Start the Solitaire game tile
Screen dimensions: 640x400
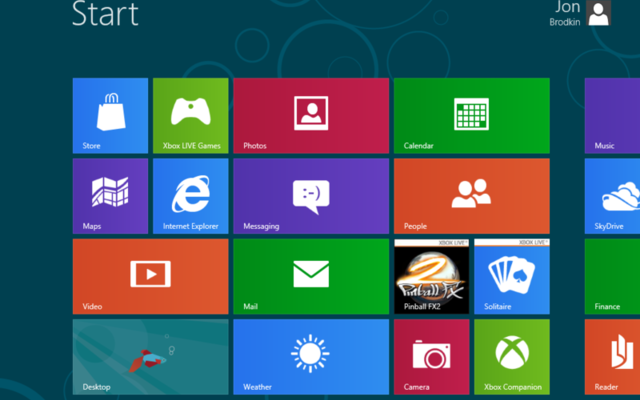point(511,276)
